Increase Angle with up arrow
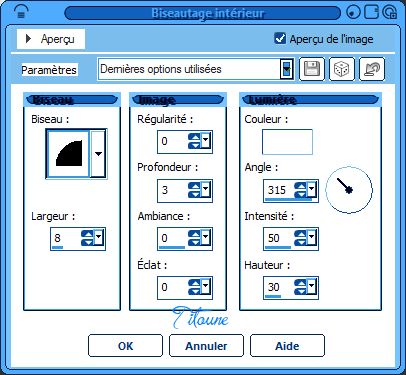This screenshot has width=406, height=375. tap(300, 186)
